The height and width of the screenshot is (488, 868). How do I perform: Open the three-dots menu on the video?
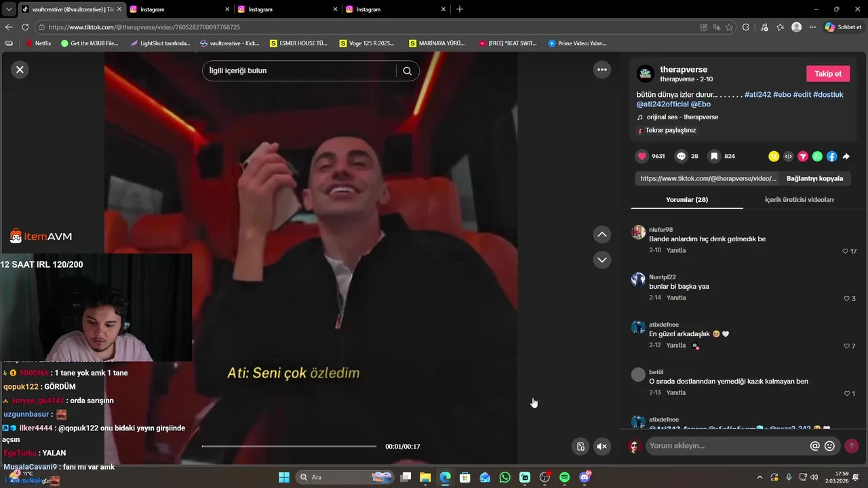click(x=601, y=69)
